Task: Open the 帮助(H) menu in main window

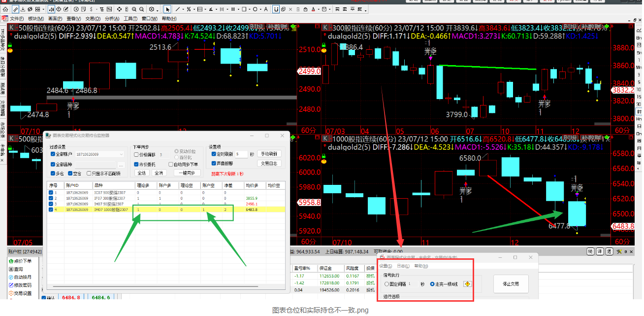Action: (169, 18)
